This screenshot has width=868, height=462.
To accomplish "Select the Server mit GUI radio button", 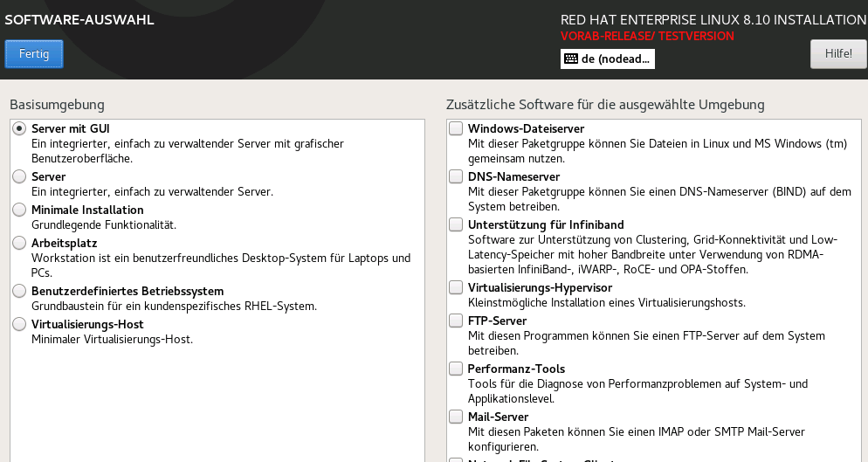I will (x=20, y=128).
